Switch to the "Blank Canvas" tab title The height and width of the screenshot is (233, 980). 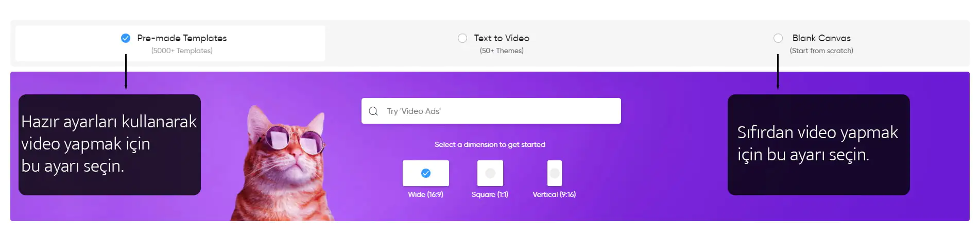coord(821,38)
